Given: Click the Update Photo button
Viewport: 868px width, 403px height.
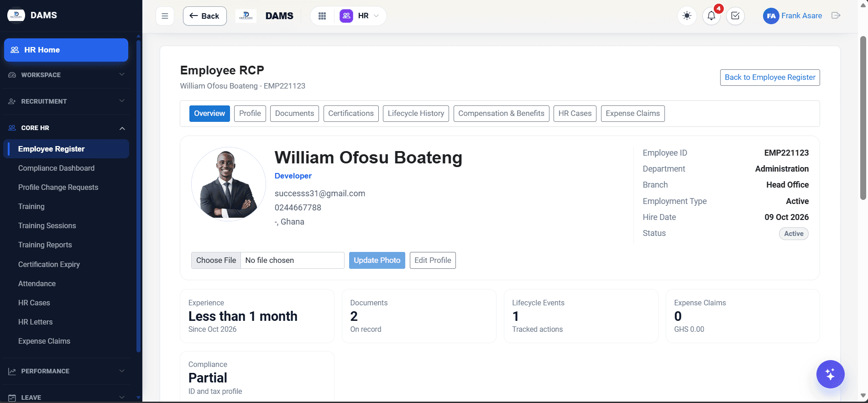Looking at the screenshot, I should (x=377, y=260).
